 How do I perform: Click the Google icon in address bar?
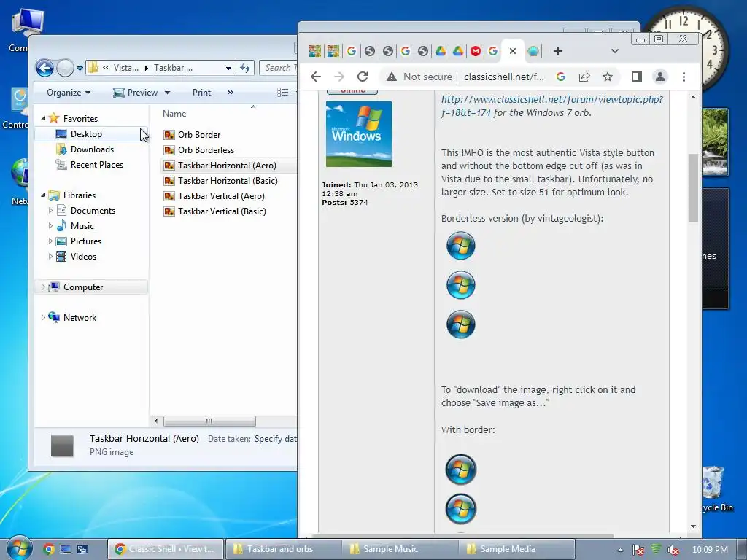(x=561, y=77)
